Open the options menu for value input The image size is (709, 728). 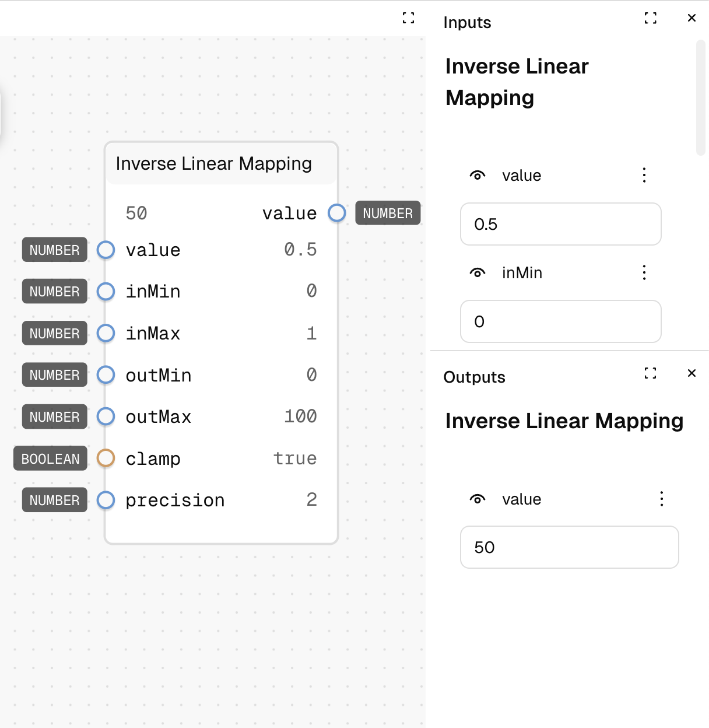[644, 176]
